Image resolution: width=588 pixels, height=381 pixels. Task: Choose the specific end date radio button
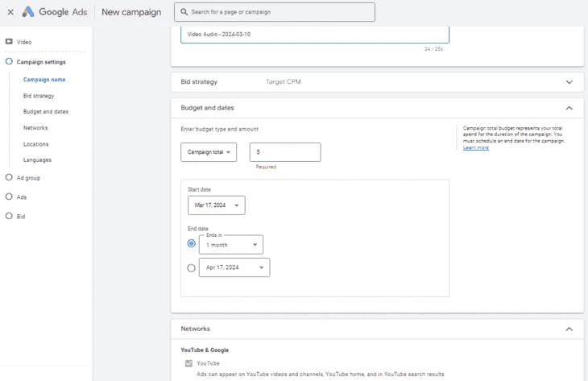(x=191, y=268)
